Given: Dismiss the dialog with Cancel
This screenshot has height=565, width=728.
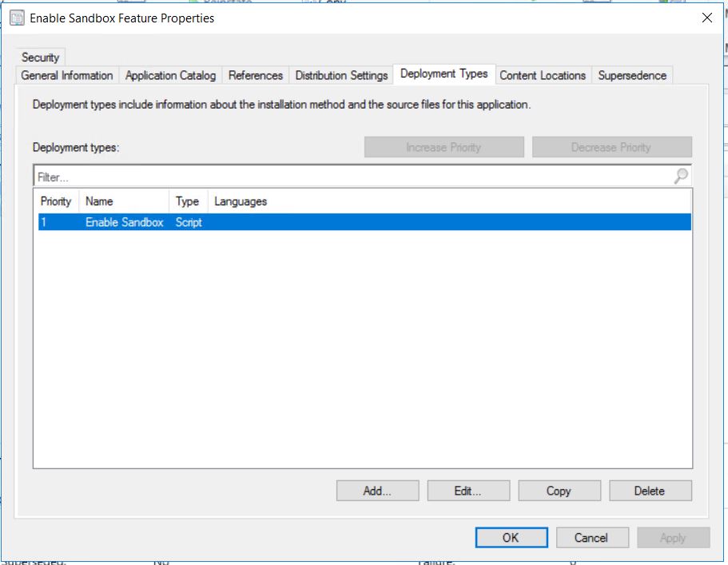Looking at the screenshot, I should click(592, 537).
